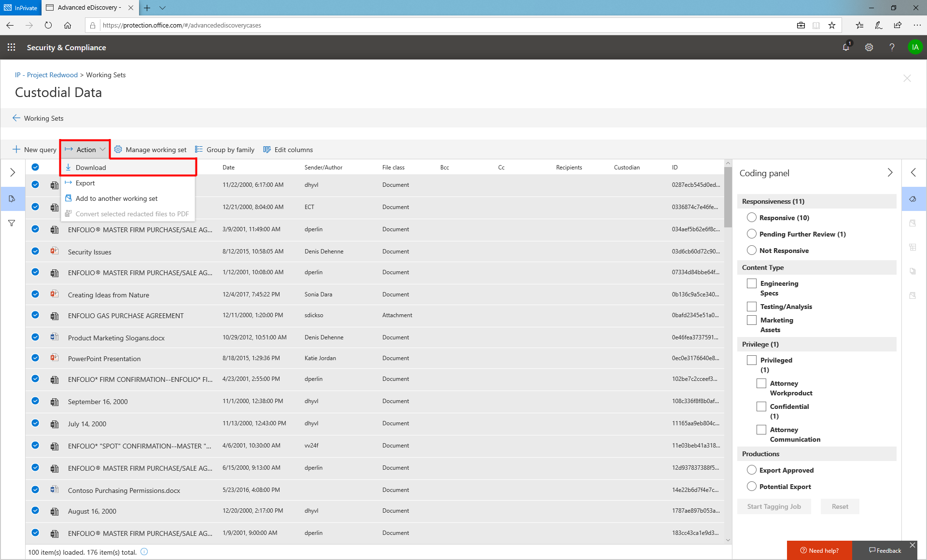Click the back arrow to Working Sets
Screen dimensions: 927x560
[x=16, y=118]
